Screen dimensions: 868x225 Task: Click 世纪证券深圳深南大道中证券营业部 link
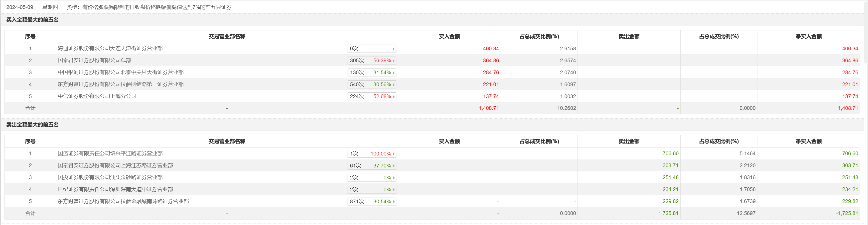click(x=115, y=189)
